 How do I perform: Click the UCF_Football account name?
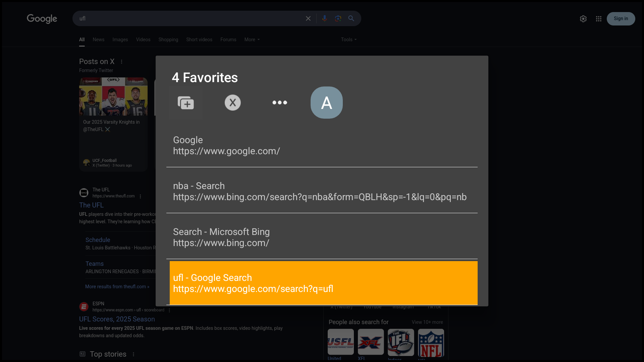click(105, 161)
